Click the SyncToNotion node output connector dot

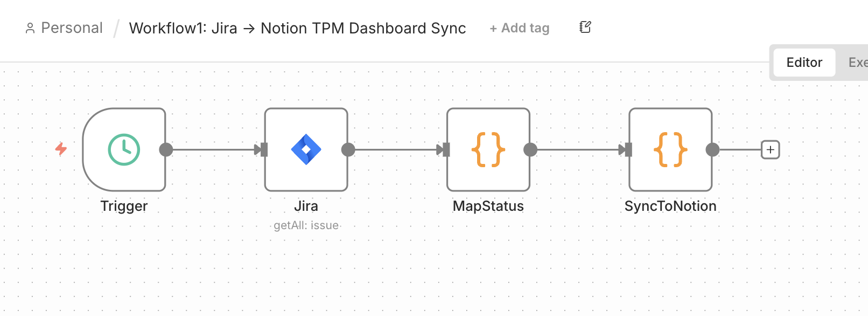(712, 149)
